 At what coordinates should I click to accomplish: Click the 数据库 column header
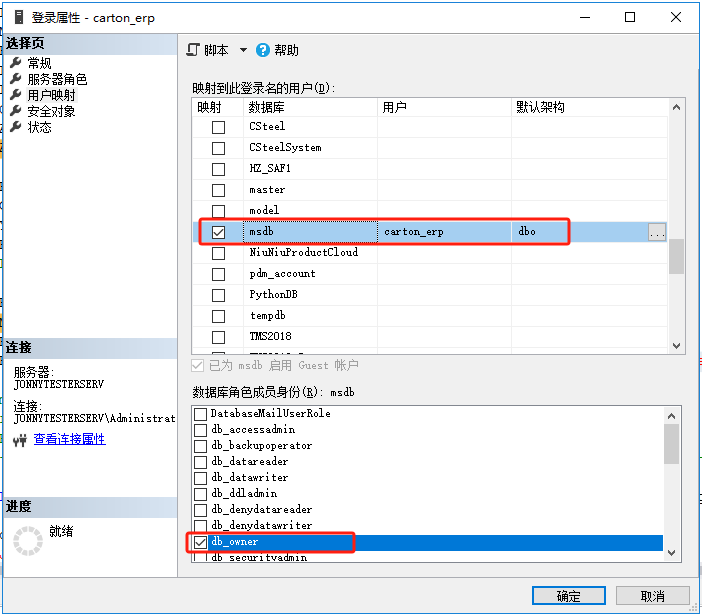point(310,107)
